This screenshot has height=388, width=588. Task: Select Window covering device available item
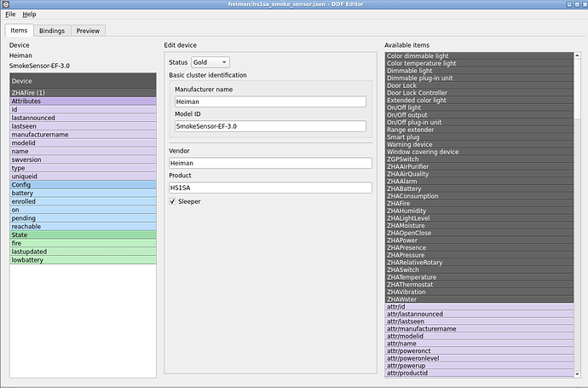tap(479, 152)
